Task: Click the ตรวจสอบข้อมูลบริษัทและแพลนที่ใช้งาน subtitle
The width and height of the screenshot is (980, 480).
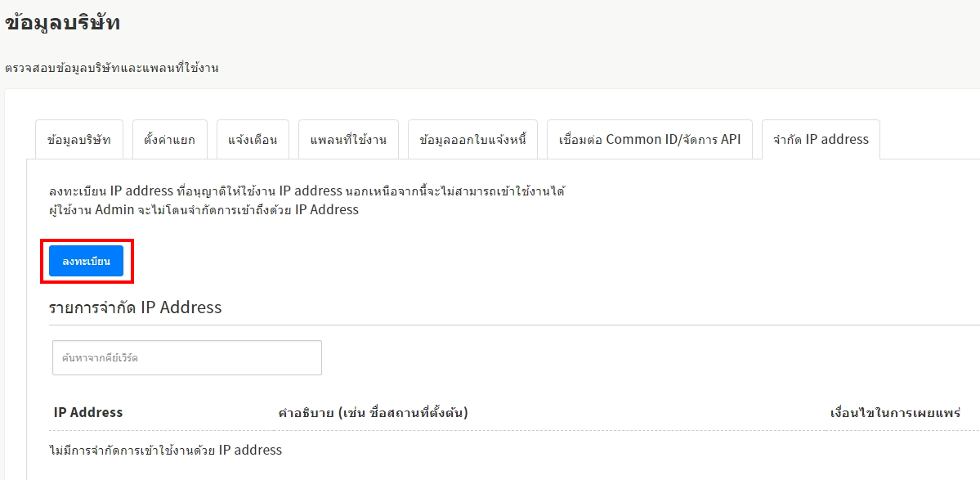Action: pos(112,68)
